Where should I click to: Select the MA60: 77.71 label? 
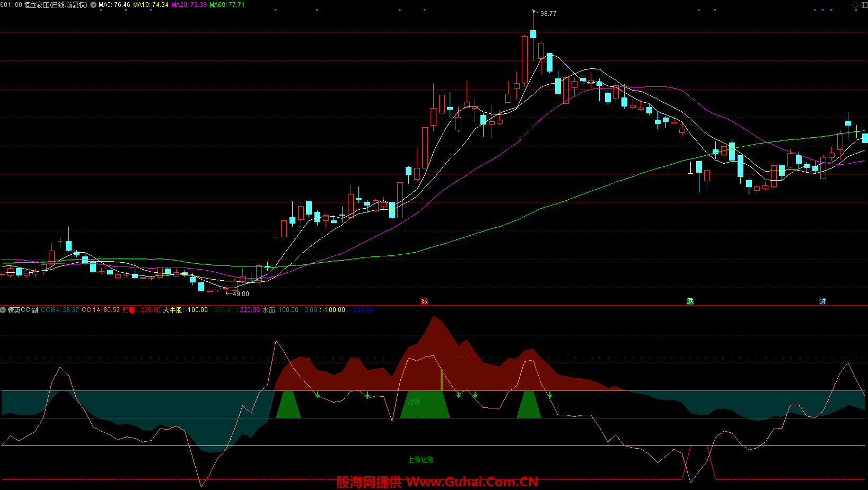click(x=227, y=5)
